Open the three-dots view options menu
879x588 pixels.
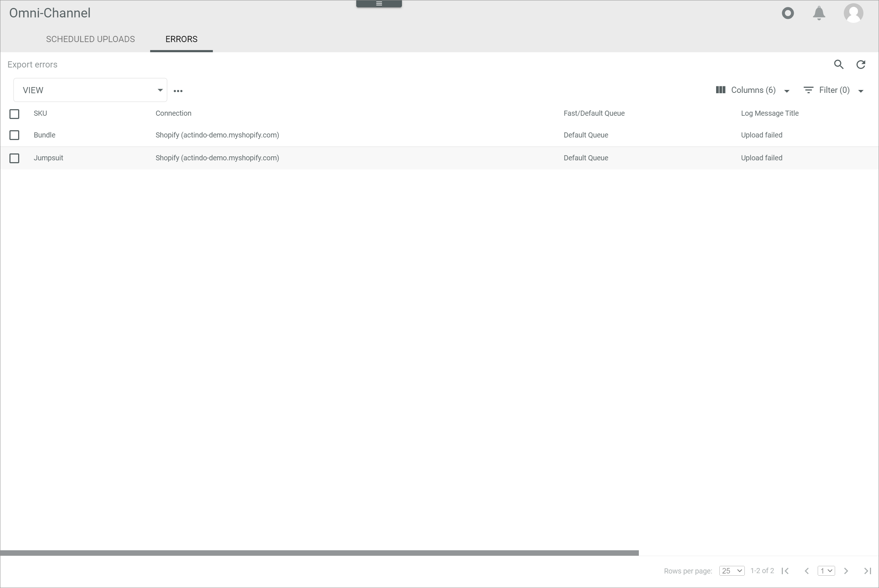pos(178,91)
